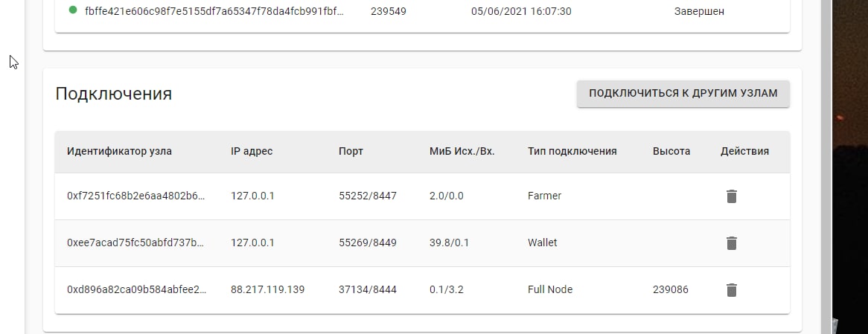
Task: Select the 'Тип подключения' column header
Action: 572,151
